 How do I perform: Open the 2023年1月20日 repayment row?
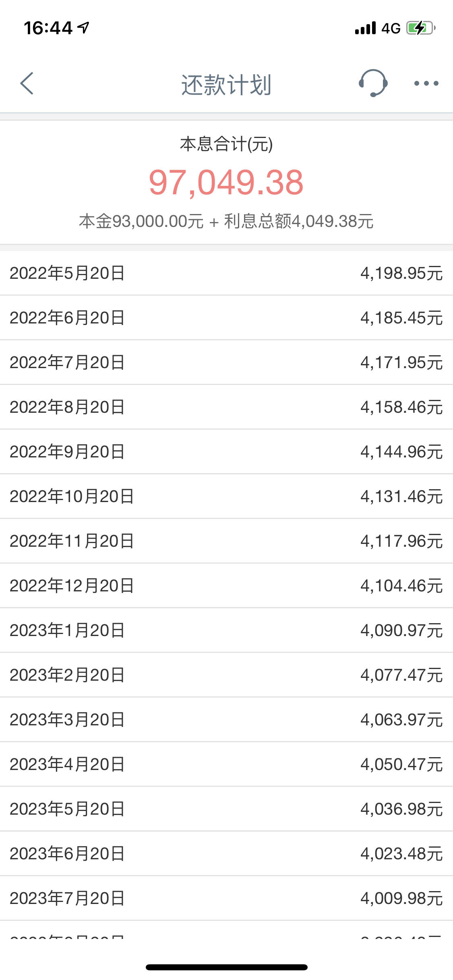click(226, 630)
